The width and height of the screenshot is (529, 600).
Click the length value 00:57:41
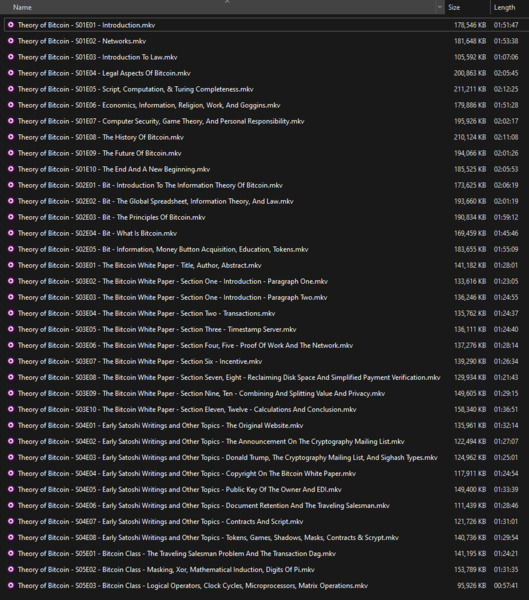tap(506, 585)
